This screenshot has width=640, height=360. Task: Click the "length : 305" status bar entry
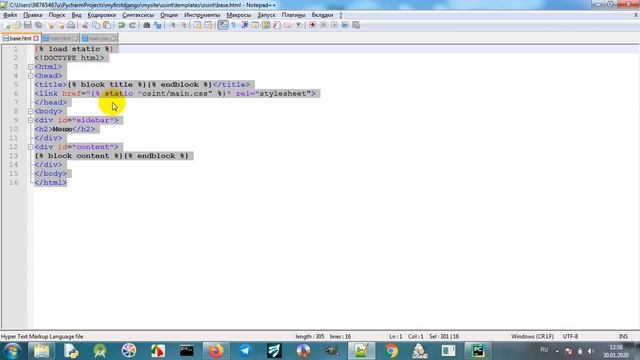click(310, 336)
